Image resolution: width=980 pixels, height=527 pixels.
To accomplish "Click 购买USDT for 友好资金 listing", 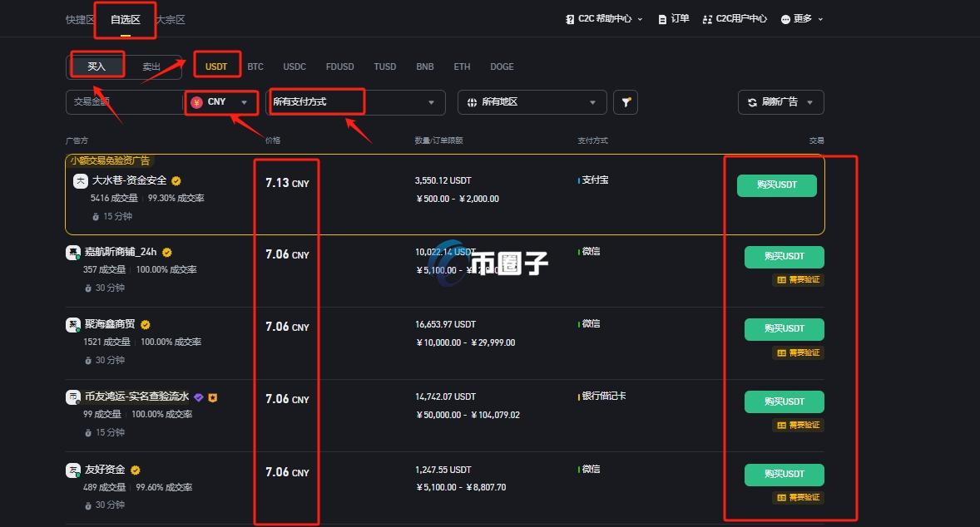I will coord(784,474).
